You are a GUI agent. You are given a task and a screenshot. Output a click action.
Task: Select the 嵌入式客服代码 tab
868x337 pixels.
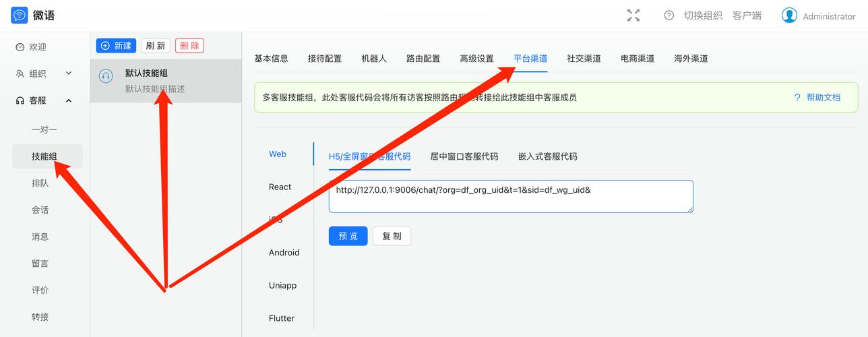(x=548, y=156)
